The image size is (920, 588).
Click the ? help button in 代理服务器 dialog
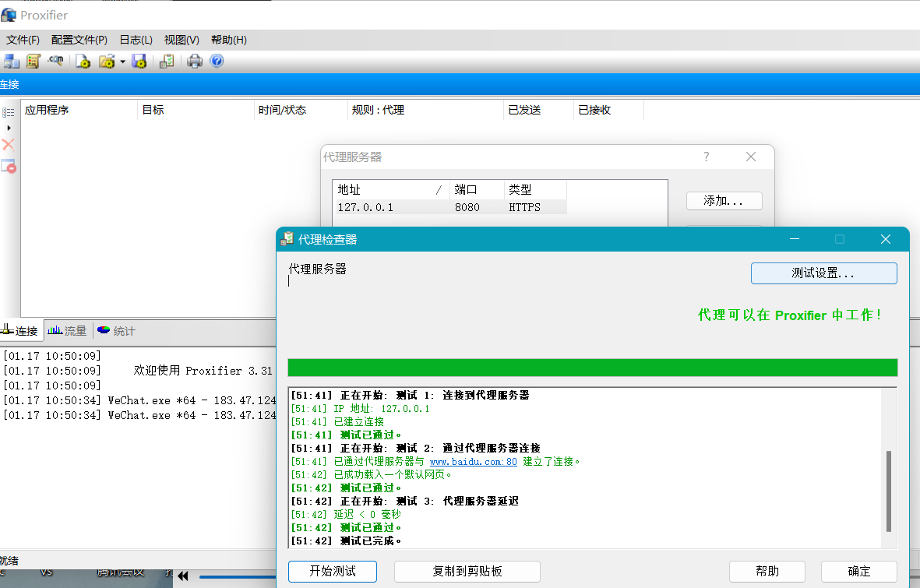[x=707, y=157]
